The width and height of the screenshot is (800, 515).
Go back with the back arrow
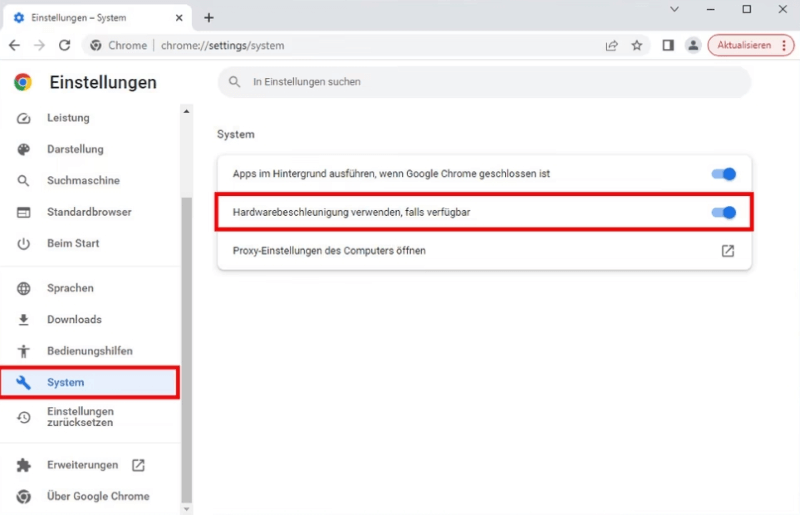click(14, 45)
